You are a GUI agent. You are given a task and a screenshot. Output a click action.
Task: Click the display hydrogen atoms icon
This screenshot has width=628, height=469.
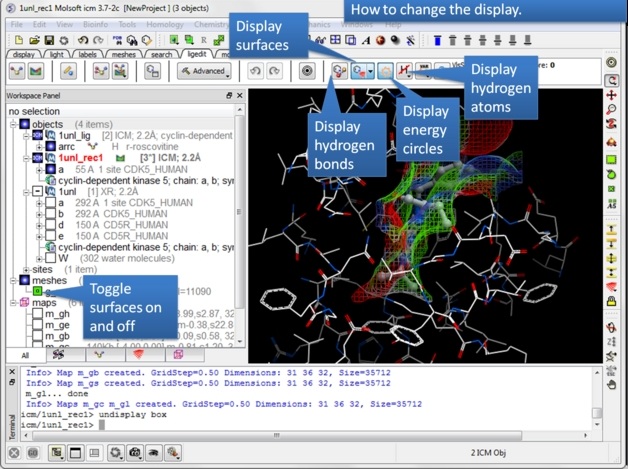(x=405, y=71)
